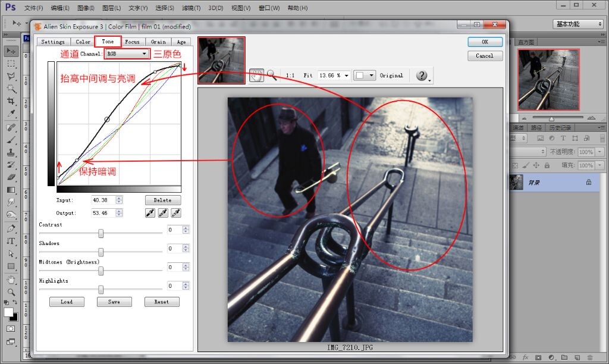Image resolution: width=609 pixels, height=364 pixels.
Task: Select the Crop tool
Action: (x=11, y=101)
